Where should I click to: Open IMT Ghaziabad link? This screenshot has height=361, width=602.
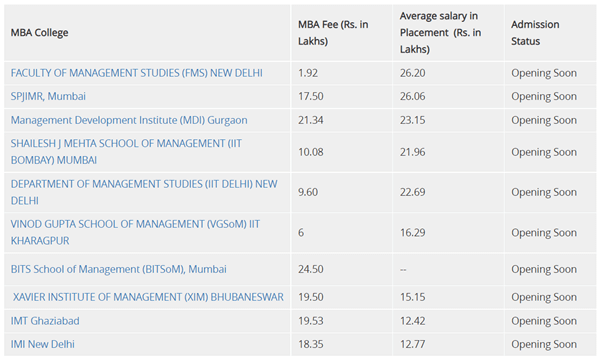click(x=45, y=321)
